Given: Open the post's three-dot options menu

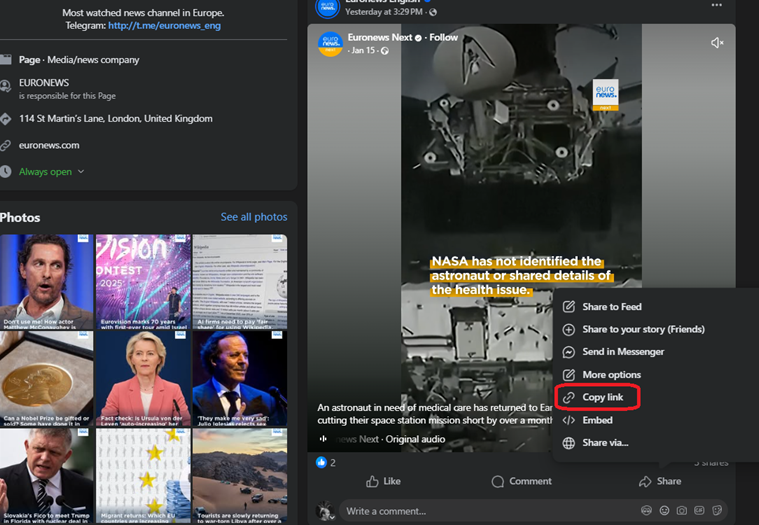Looking at the screenshot, I should click(x=716, y=5).
